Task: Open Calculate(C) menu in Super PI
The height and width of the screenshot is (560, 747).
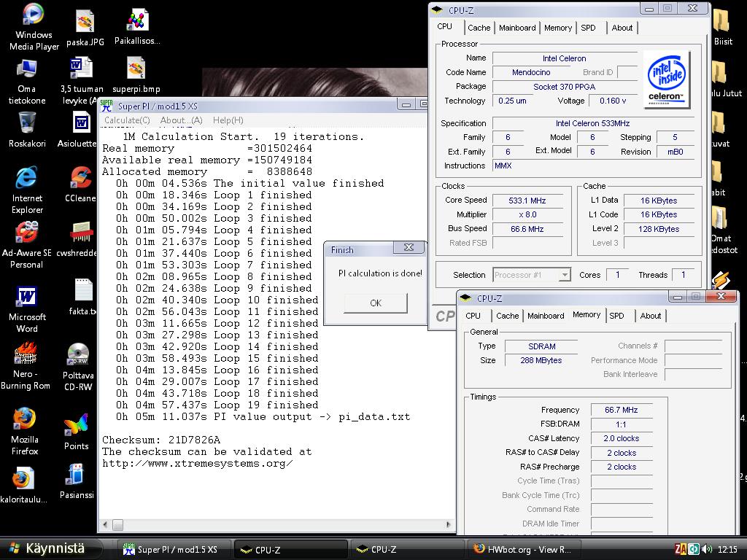Action: tap(127, 120)
